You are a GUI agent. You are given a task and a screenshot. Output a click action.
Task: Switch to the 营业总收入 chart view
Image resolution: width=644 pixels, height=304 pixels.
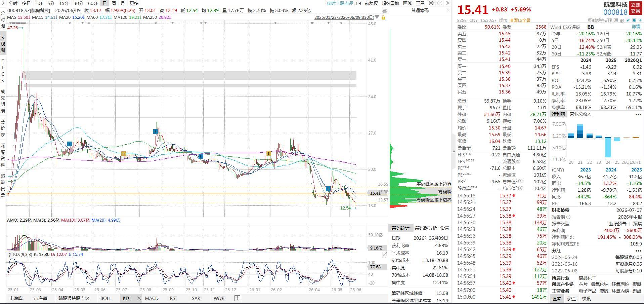tap(580, 114)
